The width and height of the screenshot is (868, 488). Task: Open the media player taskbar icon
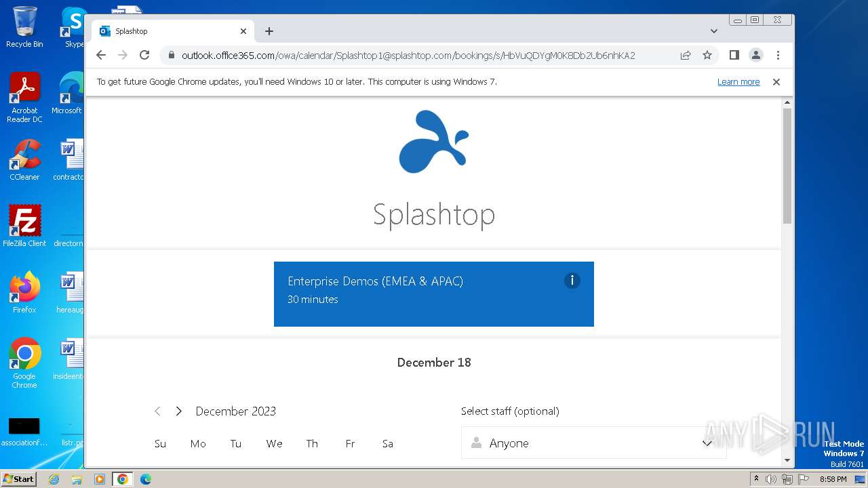click(x=100, y=479)
